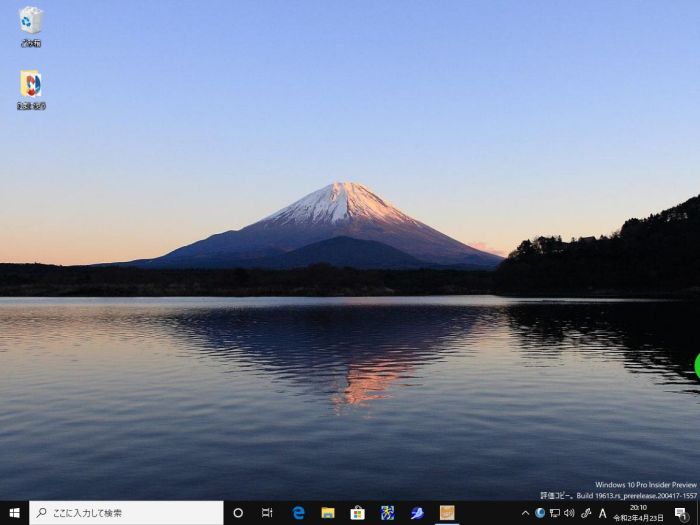Click the blue globe tray icon
The image size is (700, 525).
click(540, 513)
